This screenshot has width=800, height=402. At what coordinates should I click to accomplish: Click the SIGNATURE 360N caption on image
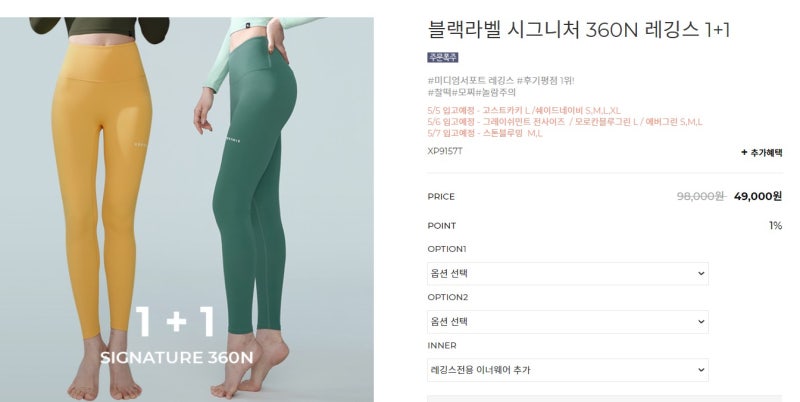(177, 357)
